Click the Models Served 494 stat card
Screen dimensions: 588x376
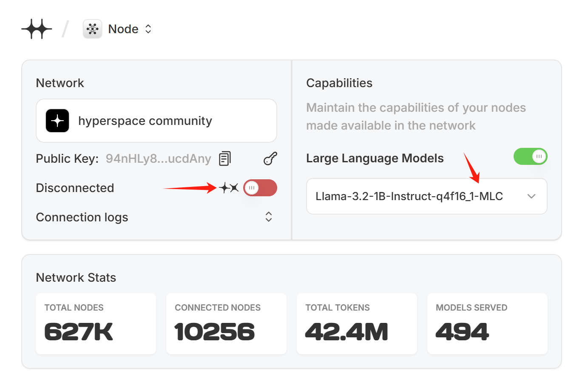point(487,323)
